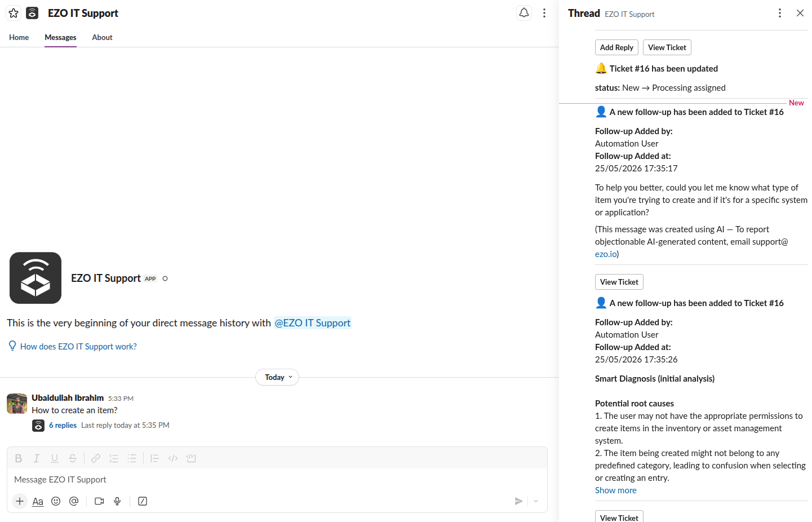Viewport: 812px width, 522px height.
Task: Open the slash shortcuts menu
Action: click(x=143, y=501)
